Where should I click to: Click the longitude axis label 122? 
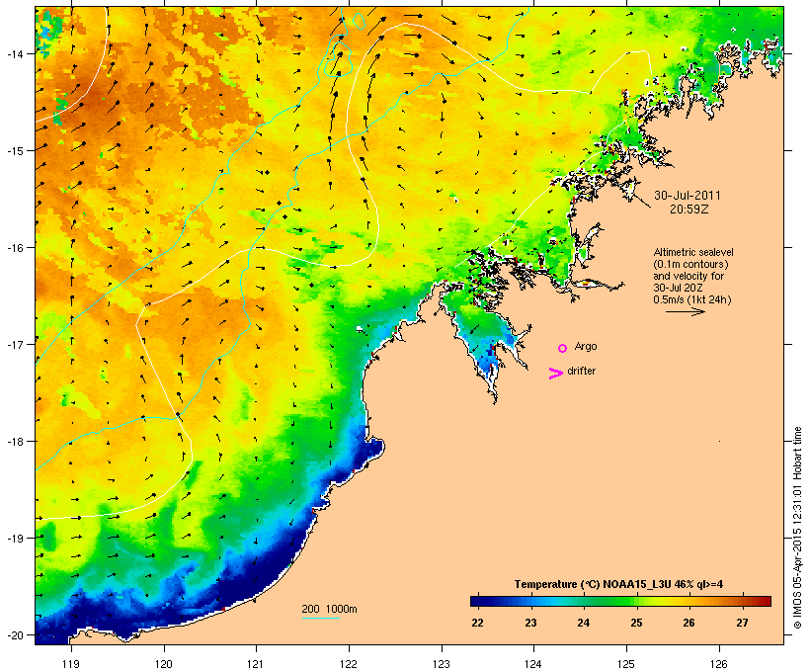349,664
